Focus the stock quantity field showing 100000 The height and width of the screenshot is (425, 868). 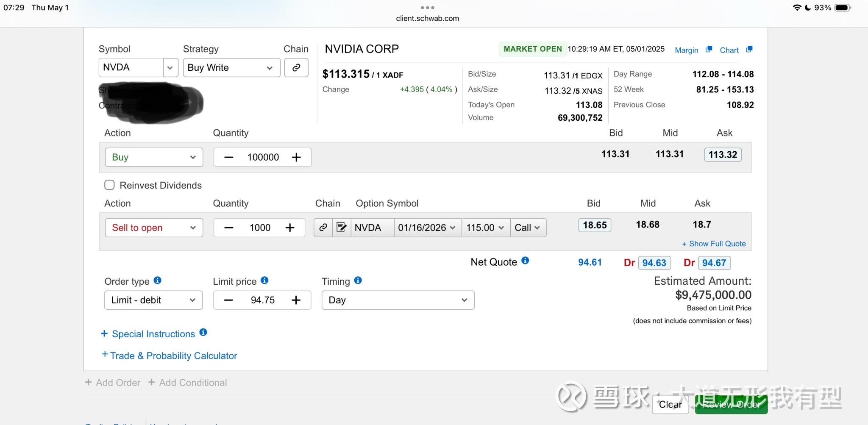[x=263, y=157]
